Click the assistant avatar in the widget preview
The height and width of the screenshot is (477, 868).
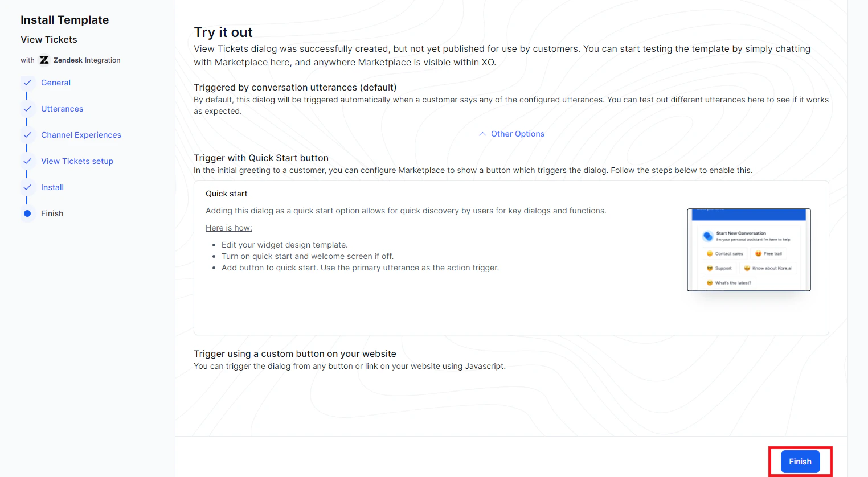pos(708,236)
